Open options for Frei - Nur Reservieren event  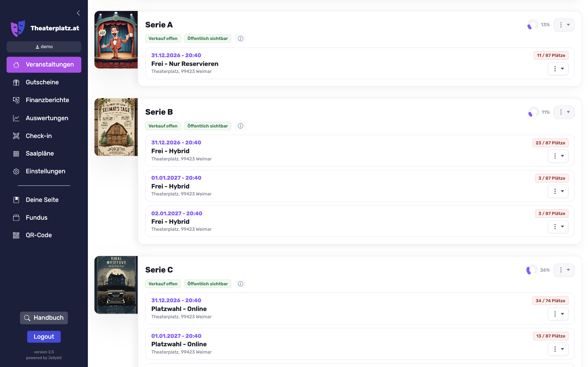tap(558, 69)
